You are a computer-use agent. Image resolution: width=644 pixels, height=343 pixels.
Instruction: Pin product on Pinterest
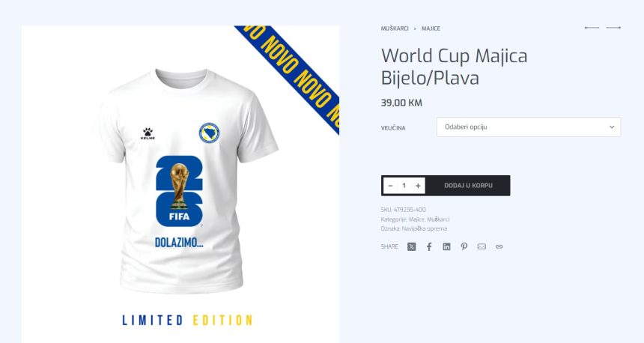[x=464, y=246]
